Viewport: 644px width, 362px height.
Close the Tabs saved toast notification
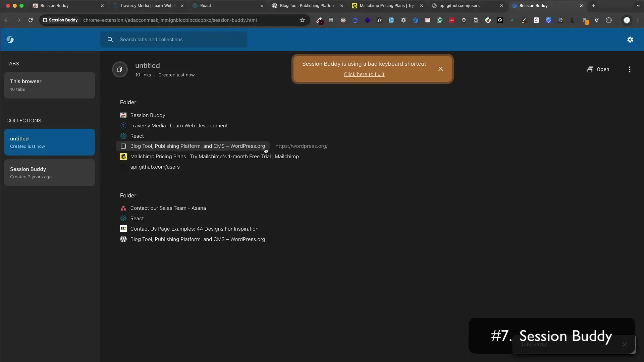point(625,345)
